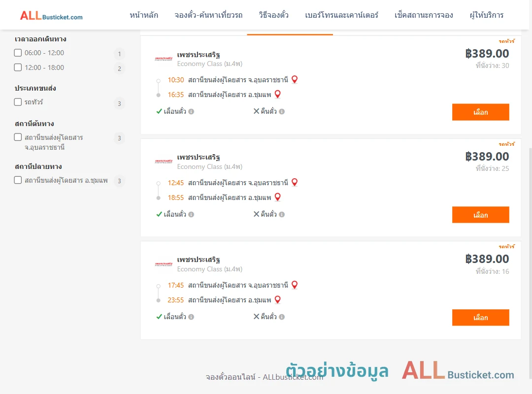
Task: Go to หน้าหลัก in the top menu
Action: pos(144,15)
